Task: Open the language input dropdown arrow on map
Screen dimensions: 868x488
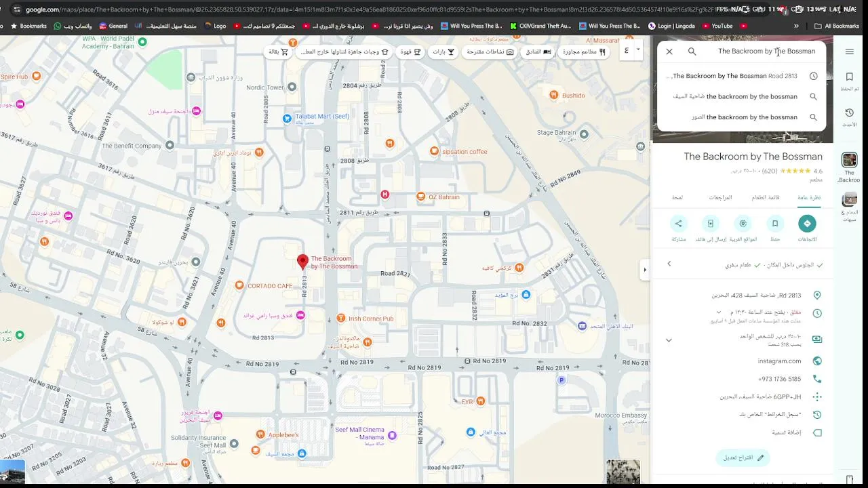Action: [638, 49]
